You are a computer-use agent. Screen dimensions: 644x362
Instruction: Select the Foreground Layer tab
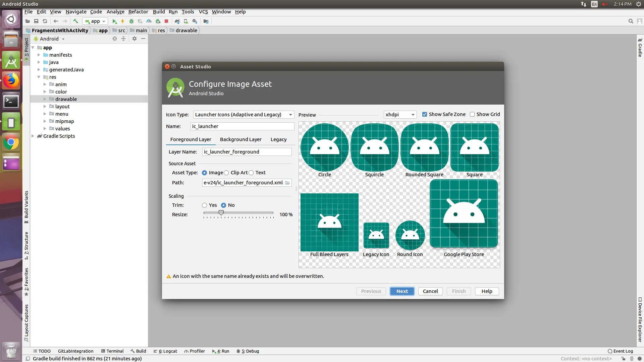point(191,139)
